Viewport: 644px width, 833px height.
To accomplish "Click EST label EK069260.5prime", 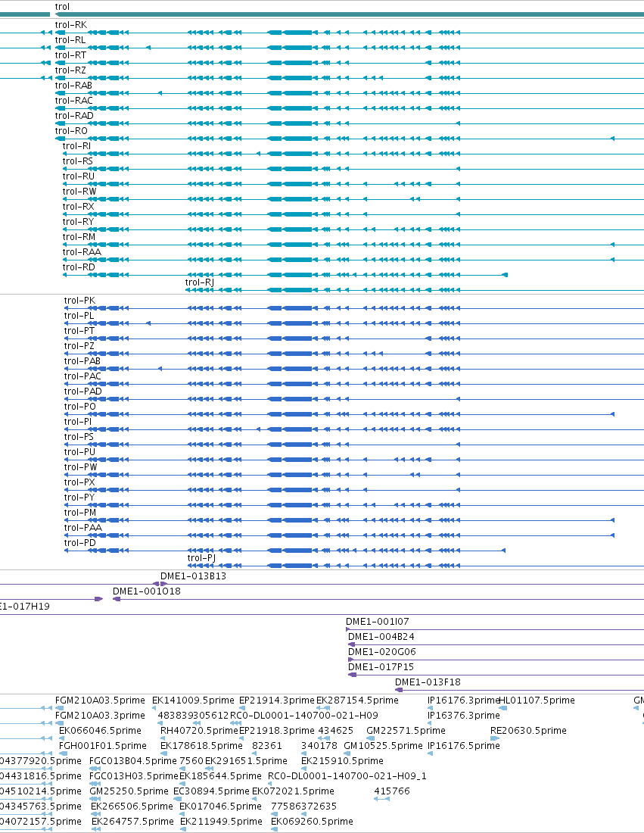I will tap(313, 822).
